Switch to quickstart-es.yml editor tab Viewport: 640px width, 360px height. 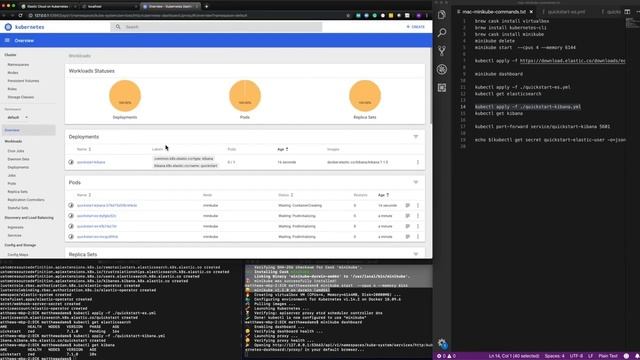coord(566,12)
